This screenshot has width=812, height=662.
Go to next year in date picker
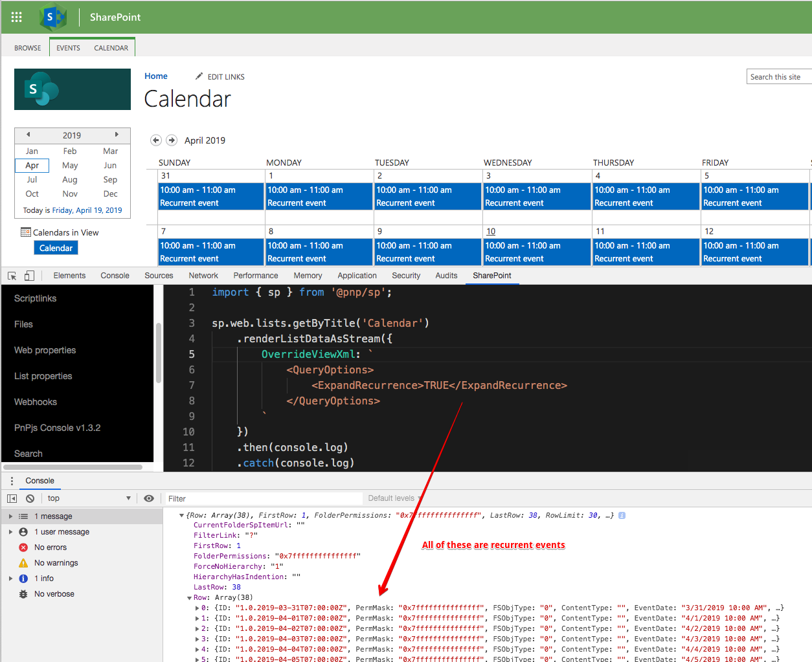point(117,135)
